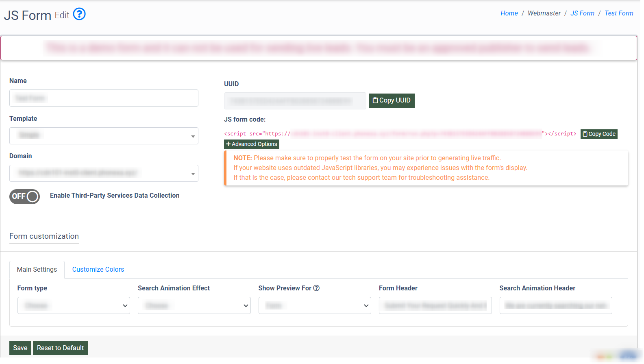Go to Home via breadcrumb link
Screen dimensions: 644x364
(x=509, y=13)
